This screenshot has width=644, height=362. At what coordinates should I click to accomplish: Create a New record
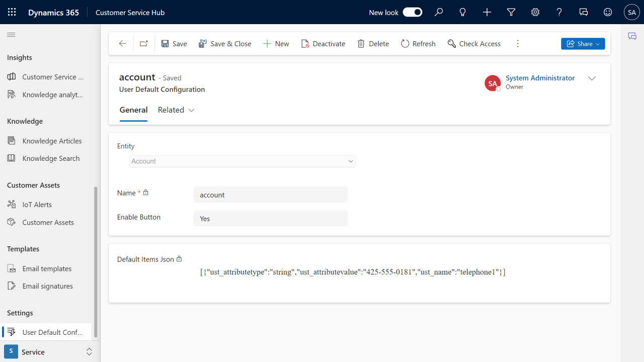(276, 44)
